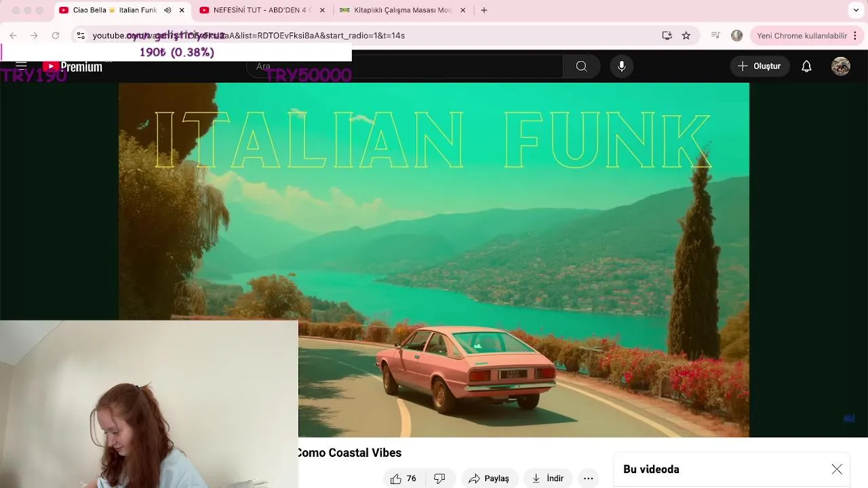This screenshot has width=868, height=488.
Task: Open the YouTube hamburger guide menu
Action: click(x=21, y=66)
